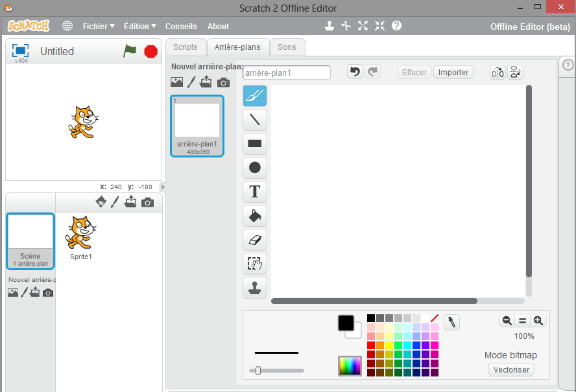Select the Stamp duplicate tool
The height and width of the screenshot is (392, 576).
pos(254,288)
